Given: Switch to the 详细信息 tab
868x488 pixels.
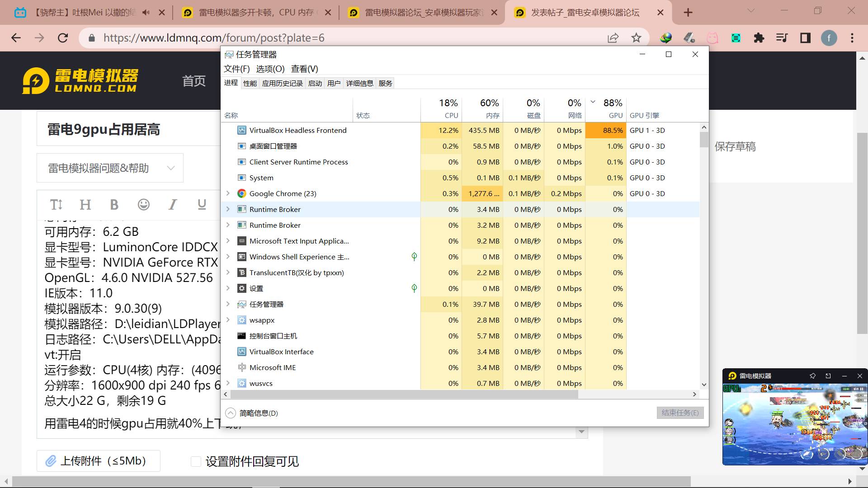Looking at the screenshot, I should 360,83.
